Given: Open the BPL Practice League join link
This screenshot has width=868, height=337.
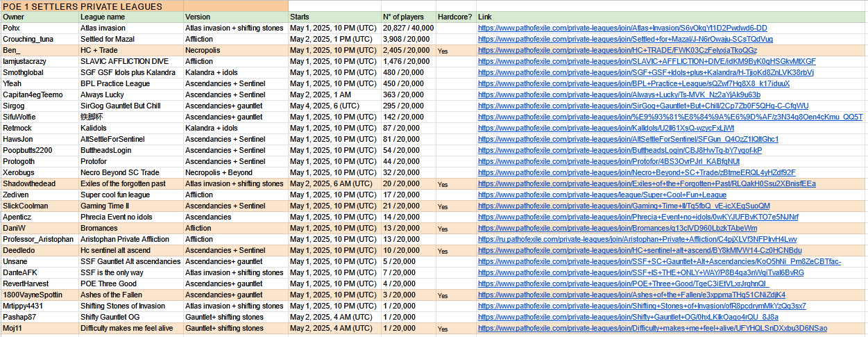Looking at the screenshot, I should pyautogui.click(x=633, y=83).
